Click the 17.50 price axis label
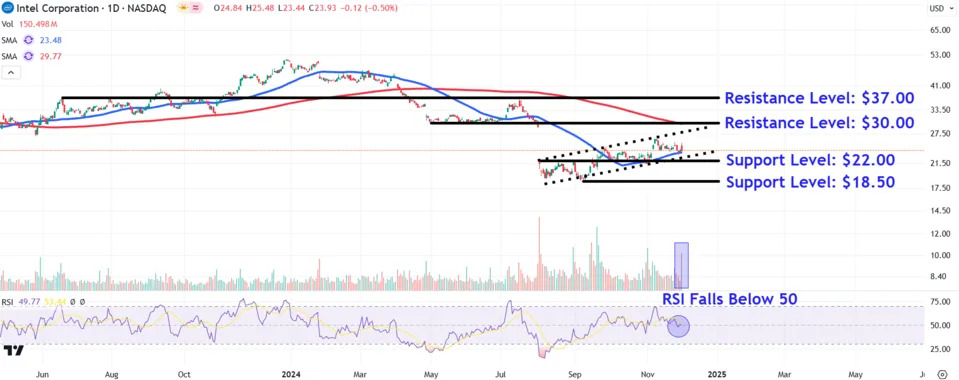 pos(939,188)
